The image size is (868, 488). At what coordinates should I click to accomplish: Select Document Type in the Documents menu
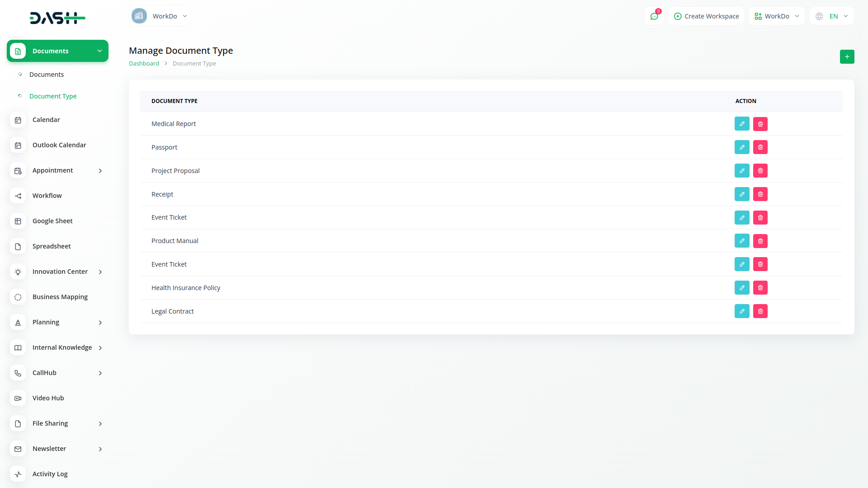pos(53,96)
